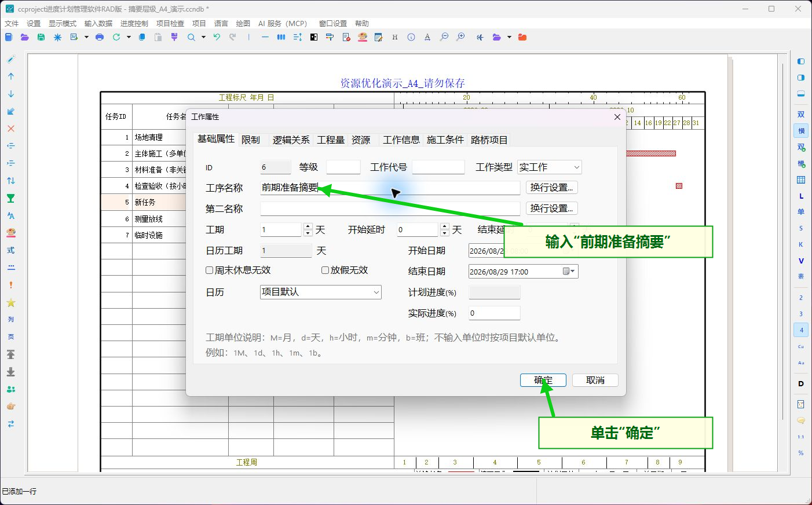Toggle the 周末休息无效 checkbox
Viewport: 812px width, 505px height.
click(x=210, y=270)
